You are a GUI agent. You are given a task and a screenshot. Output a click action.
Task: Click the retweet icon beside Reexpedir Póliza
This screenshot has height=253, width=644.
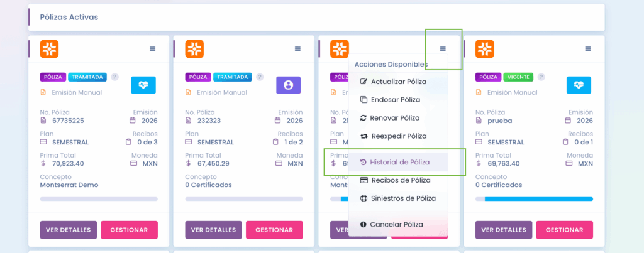click(x=364, y=136)
